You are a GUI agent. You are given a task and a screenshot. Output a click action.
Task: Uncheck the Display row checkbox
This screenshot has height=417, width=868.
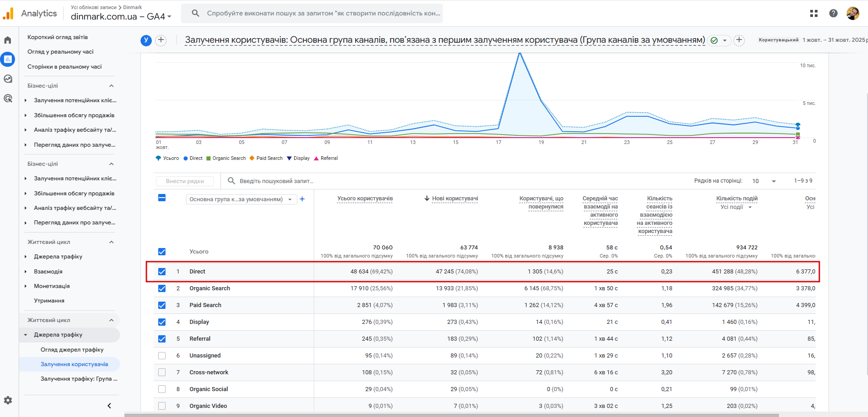(x=162, y=322)
